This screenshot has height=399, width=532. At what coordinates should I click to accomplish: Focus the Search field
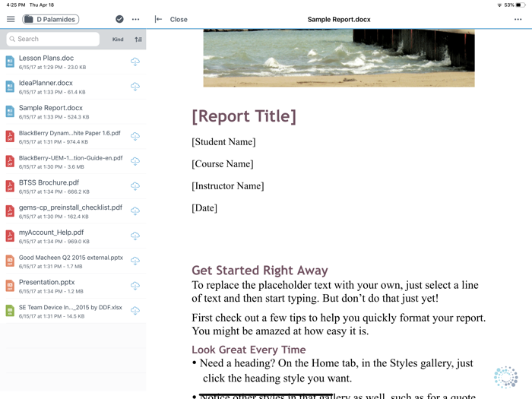53,39
